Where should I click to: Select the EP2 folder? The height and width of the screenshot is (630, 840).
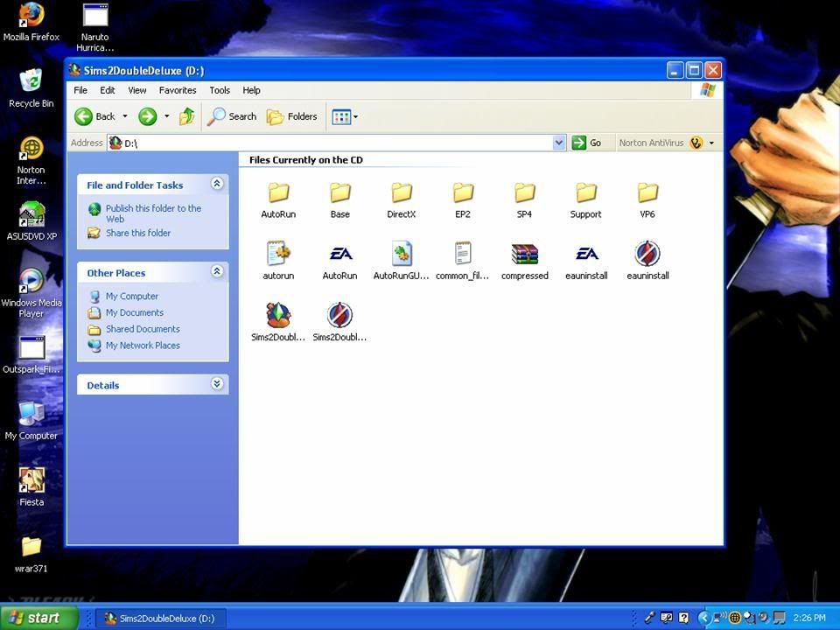(463, 200)
